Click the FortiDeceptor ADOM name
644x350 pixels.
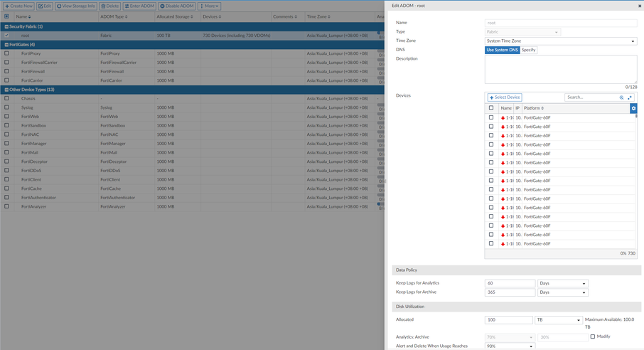coord(35,161)
